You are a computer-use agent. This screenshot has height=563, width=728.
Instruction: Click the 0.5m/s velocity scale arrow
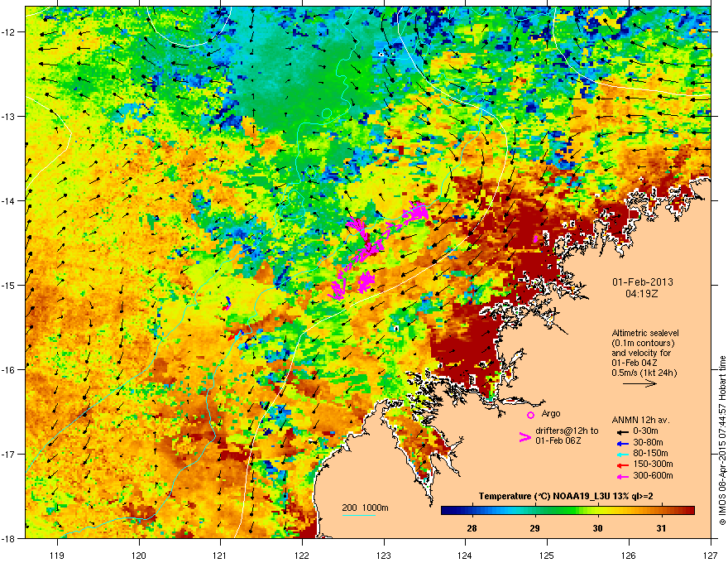639,383
